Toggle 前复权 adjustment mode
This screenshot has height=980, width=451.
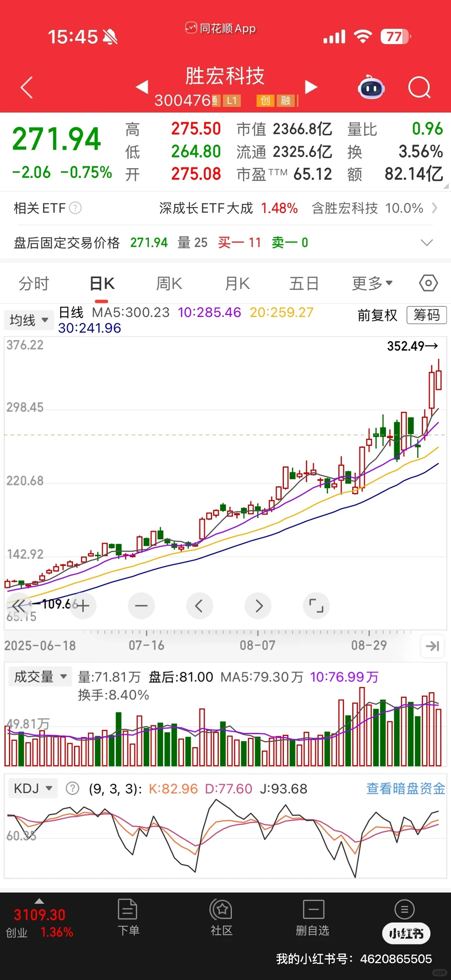[378, 315]
